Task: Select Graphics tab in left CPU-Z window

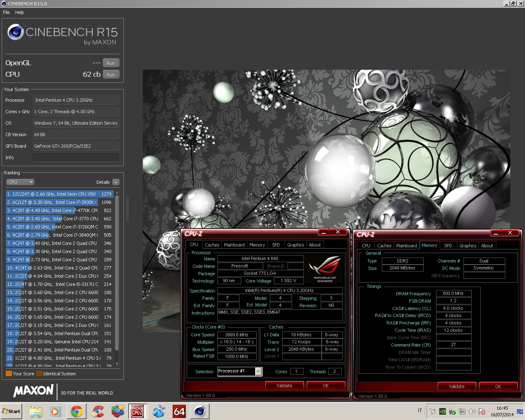Action: pos(295,245)
